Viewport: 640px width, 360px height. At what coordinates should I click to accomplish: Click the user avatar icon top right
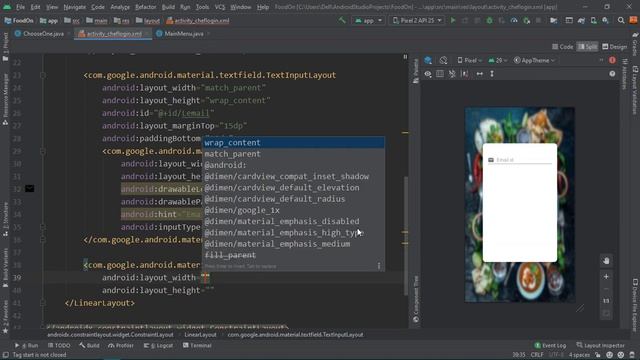(633, 20)
